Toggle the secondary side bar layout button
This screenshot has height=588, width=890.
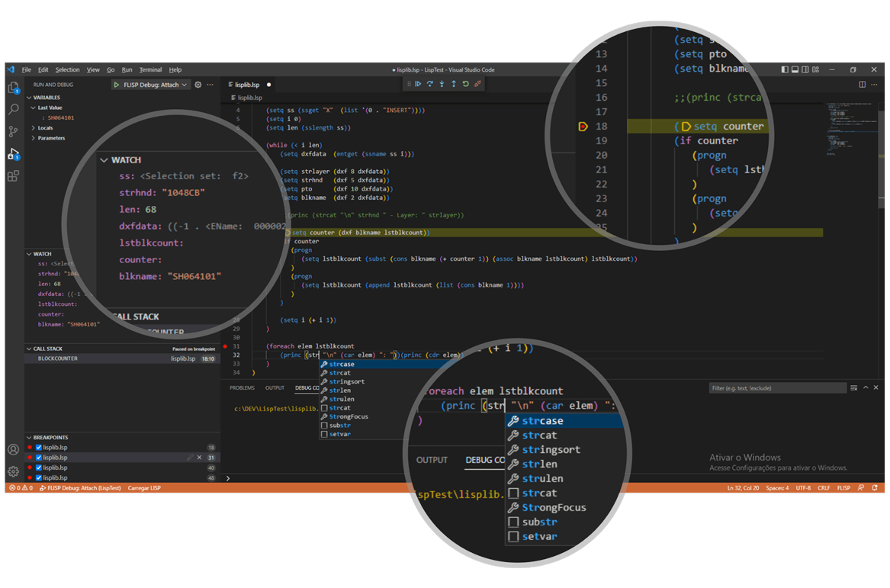click(805, 70)
